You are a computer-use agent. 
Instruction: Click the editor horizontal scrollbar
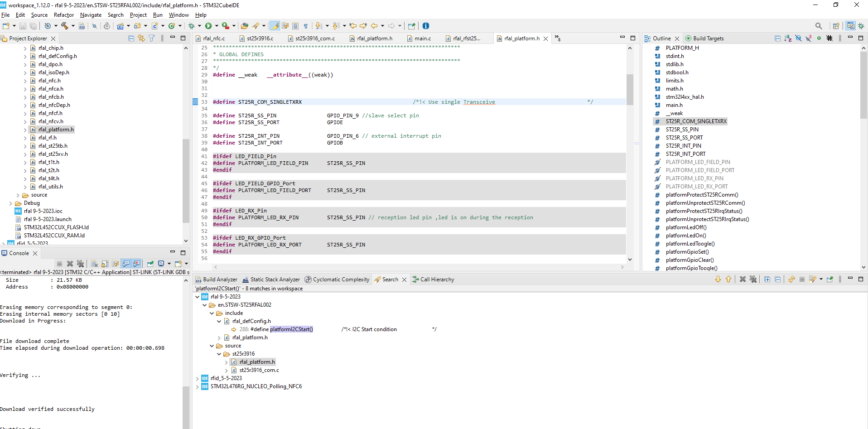[x=419, y=267]
